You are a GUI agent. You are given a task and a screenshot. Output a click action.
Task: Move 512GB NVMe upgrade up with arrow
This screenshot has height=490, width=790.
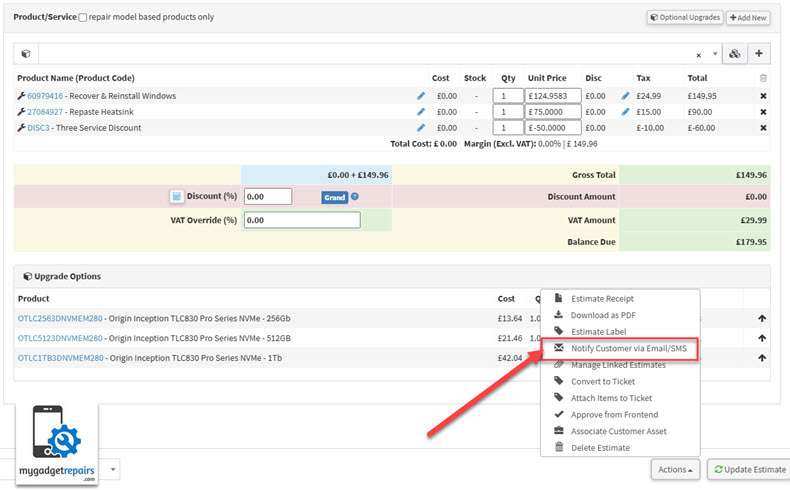pyautogui.click(x=762, y=338)
